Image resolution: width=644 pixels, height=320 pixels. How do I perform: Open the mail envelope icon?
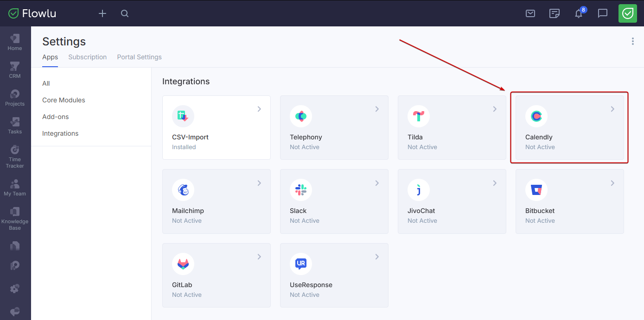tap(530, 13)
